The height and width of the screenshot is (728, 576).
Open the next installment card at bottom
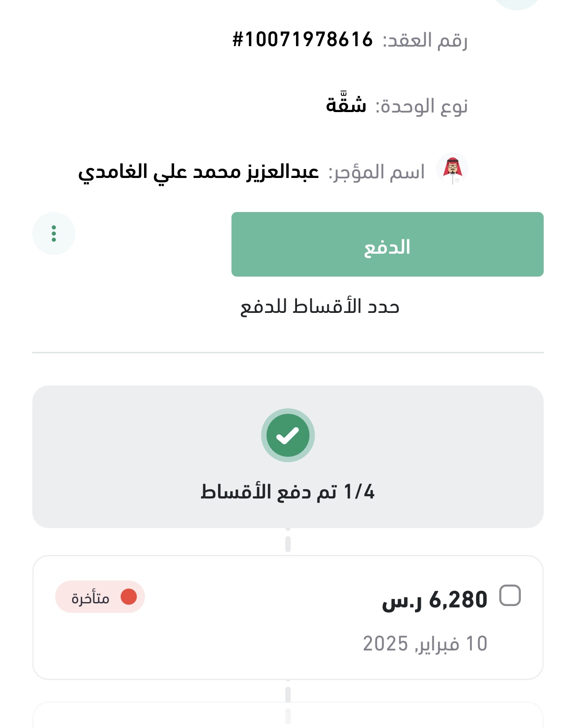click(288, 716)
